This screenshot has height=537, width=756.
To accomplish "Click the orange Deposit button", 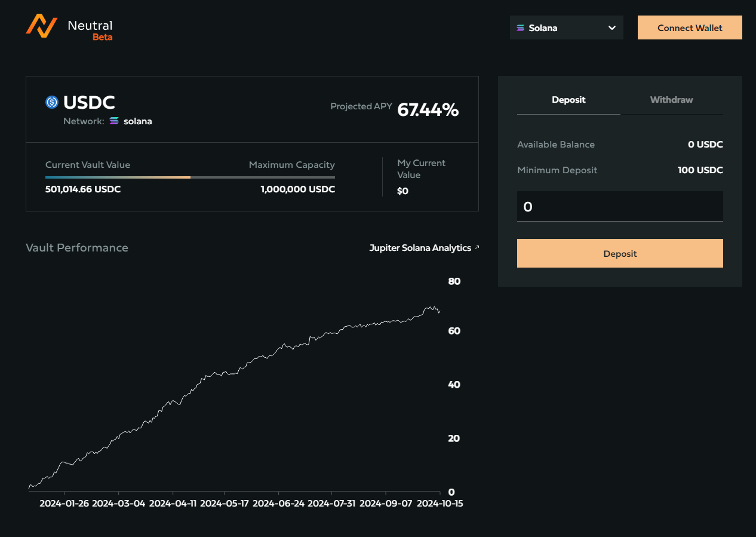I will 620,253.
